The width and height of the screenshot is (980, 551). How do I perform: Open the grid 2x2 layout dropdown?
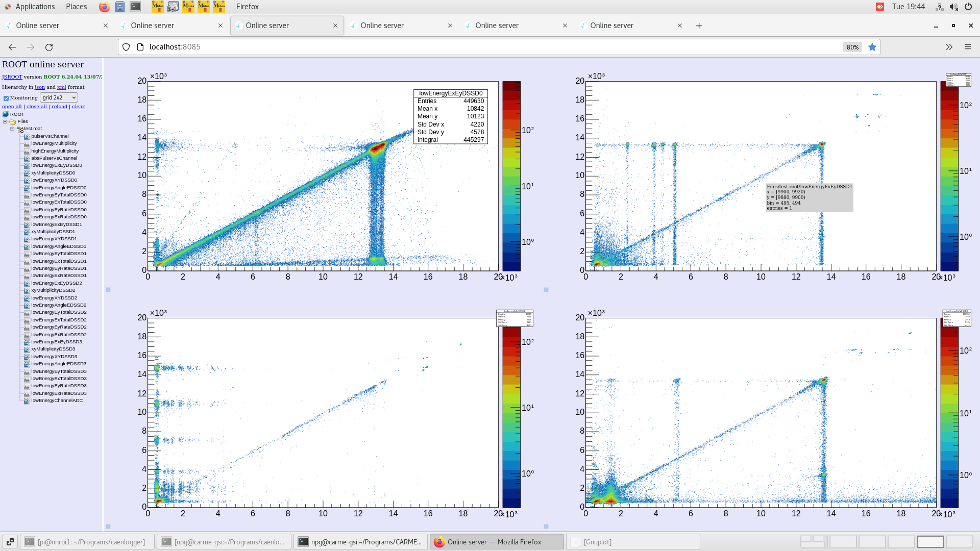(59, 97)
